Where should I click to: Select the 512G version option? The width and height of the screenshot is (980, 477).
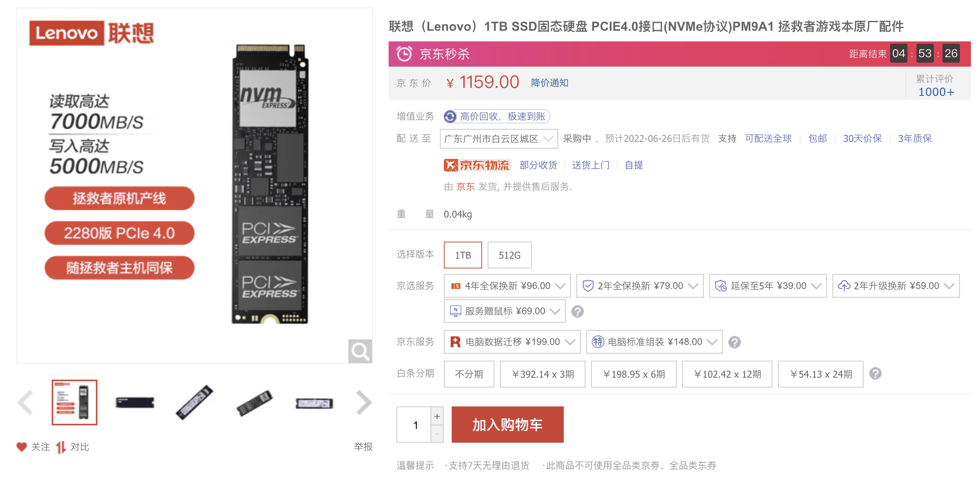pyautogui.click(x=510, y=255)
